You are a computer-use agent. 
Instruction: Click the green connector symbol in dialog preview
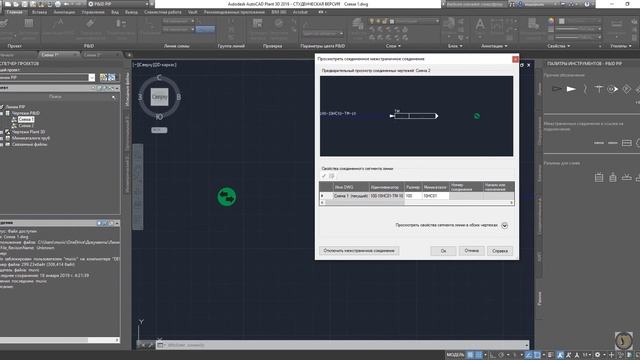476,116
